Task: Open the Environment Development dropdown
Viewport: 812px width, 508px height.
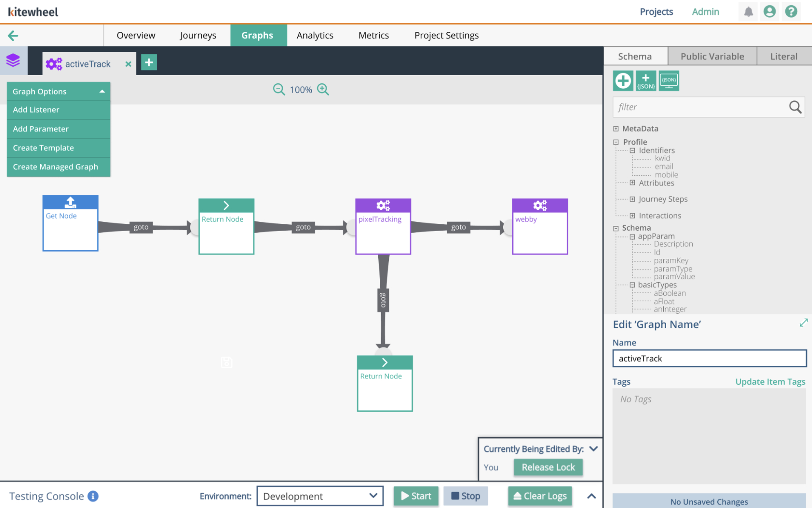Action: [x=320, y=496]
